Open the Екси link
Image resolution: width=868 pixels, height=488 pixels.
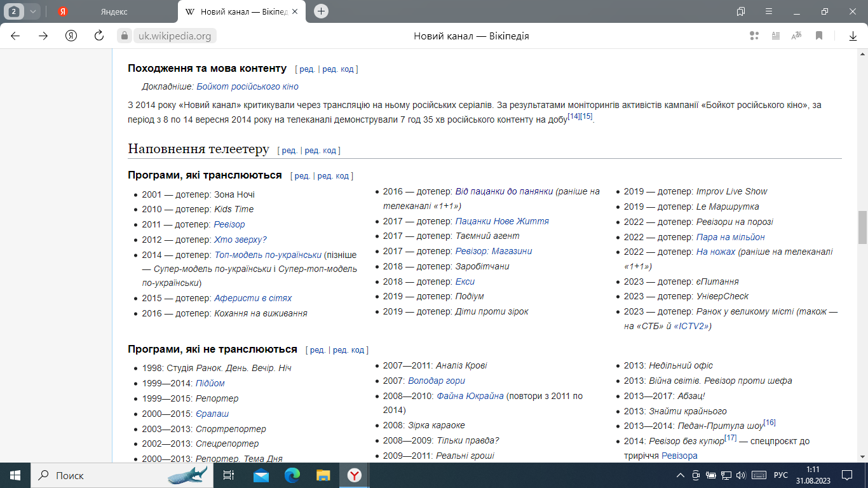pyautogui.click(x=465, y=281)
